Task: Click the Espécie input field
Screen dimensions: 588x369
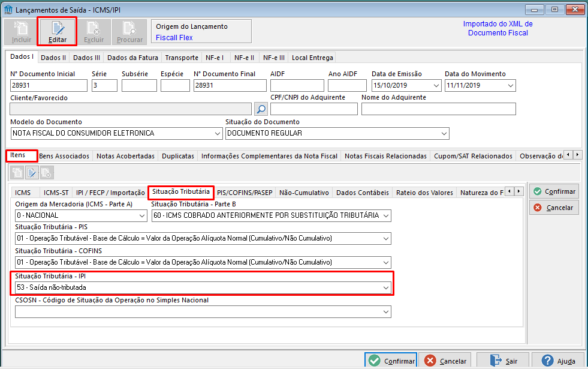Action: point(175,86)
